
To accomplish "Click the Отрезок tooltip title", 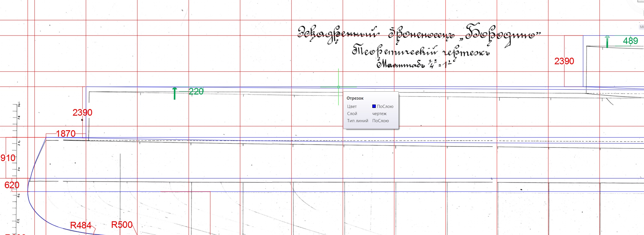I will pyautogui.click(x=355, y=98).
